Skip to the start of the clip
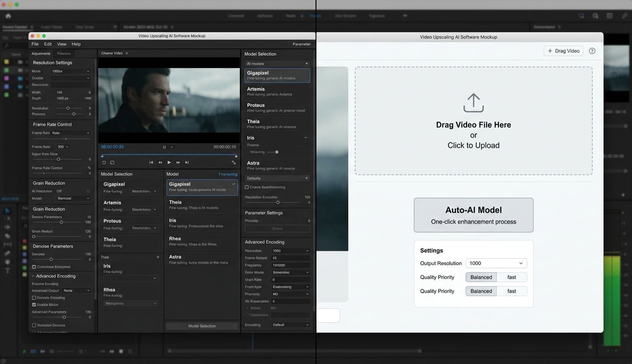This screenshot has height=364, width=632. pyautogui.click(x=151, y=162)
